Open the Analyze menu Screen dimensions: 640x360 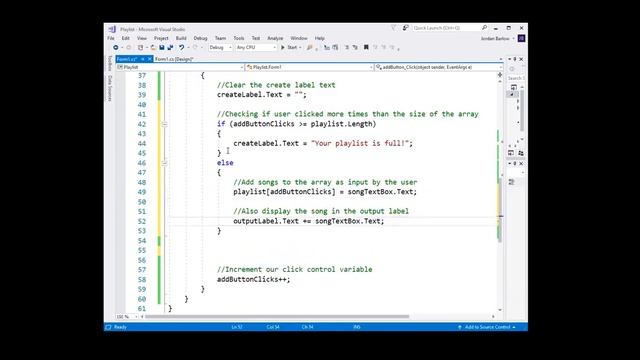275,38
